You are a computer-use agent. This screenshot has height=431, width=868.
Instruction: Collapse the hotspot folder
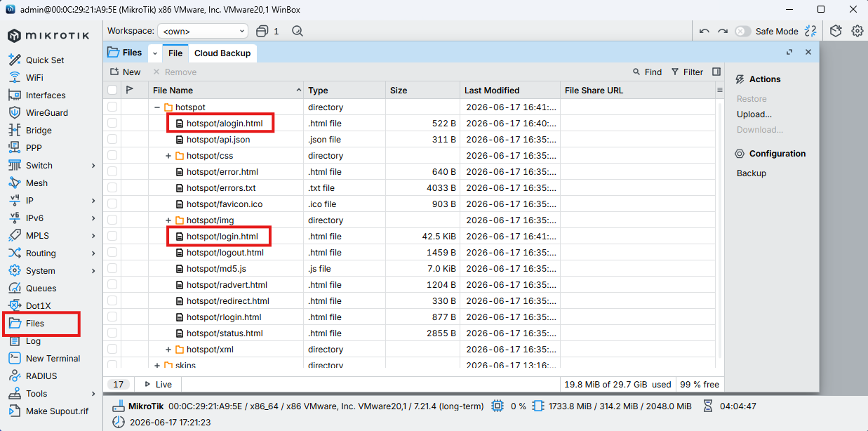(157, 107)
